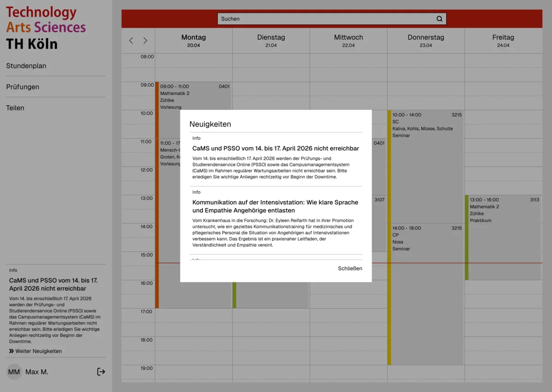
Task: Select the Mathematik 2 Vorlesung on Monday
Action: 193,97
